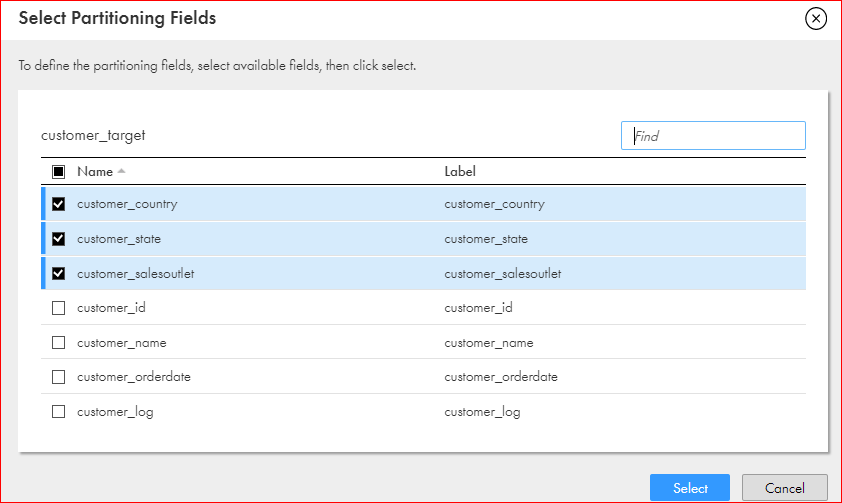
Task: Cancel the partitioning field selection
Action: (785, 488)
